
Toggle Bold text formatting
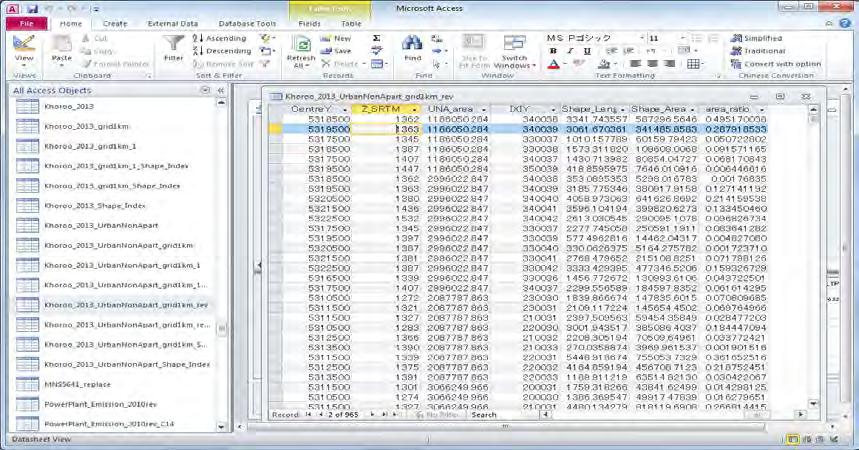(553, 51)
